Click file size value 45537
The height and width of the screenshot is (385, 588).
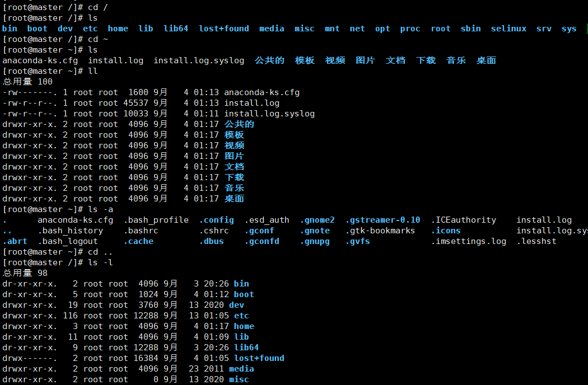point(136,103)
